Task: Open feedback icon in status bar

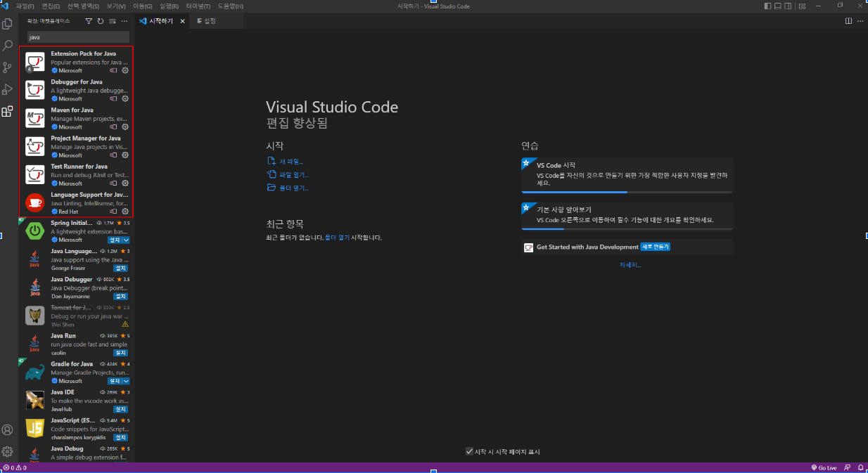Action: (847, 467)
